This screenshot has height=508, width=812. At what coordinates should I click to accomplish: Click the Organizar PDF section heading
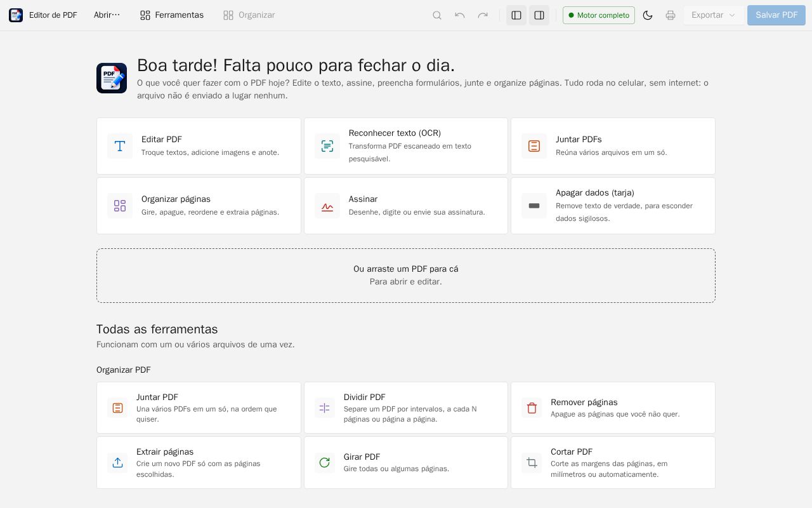click(124, 370)
